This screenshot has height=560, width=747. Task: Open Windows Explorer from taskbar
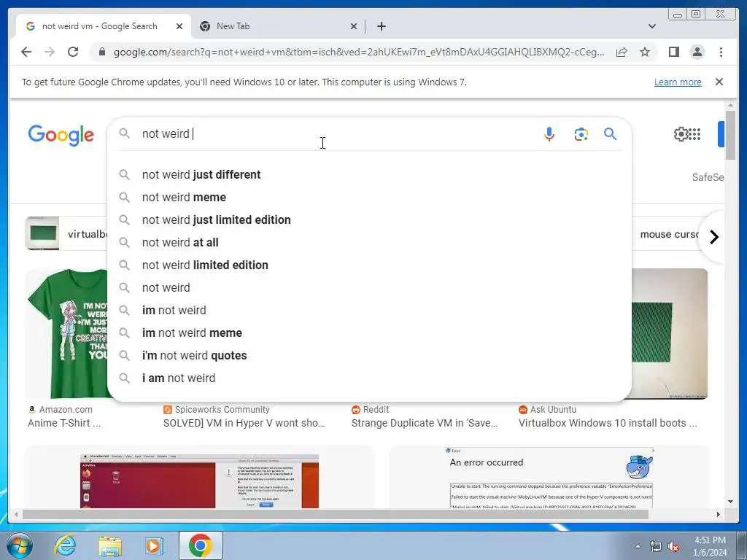coord(110,545)
